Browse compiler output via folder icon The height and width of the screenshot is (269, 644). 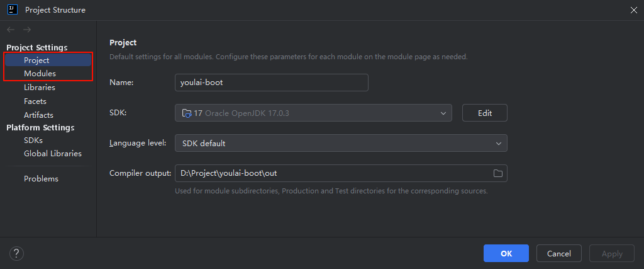(498, 173)
